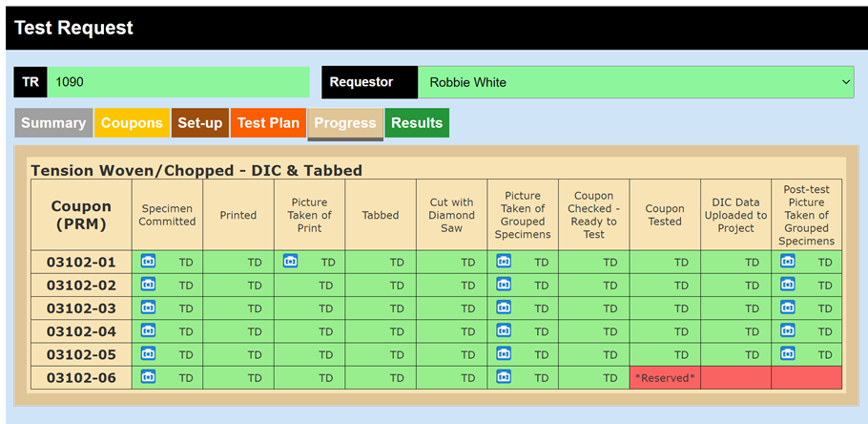View 03102-02 grouped specimens pre-test picture icon

(x=504, y=284)
